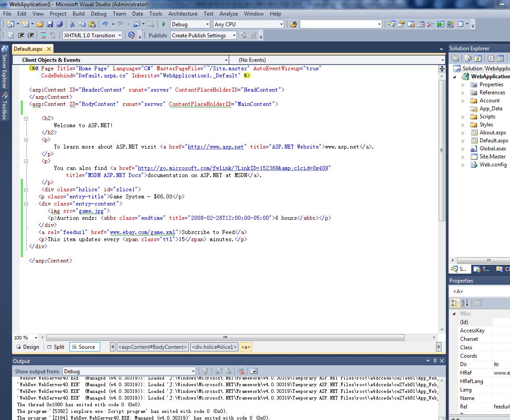Open the Extension Manager toolbar icon
This screenshot has width=510, height=420.
[450, 24]
